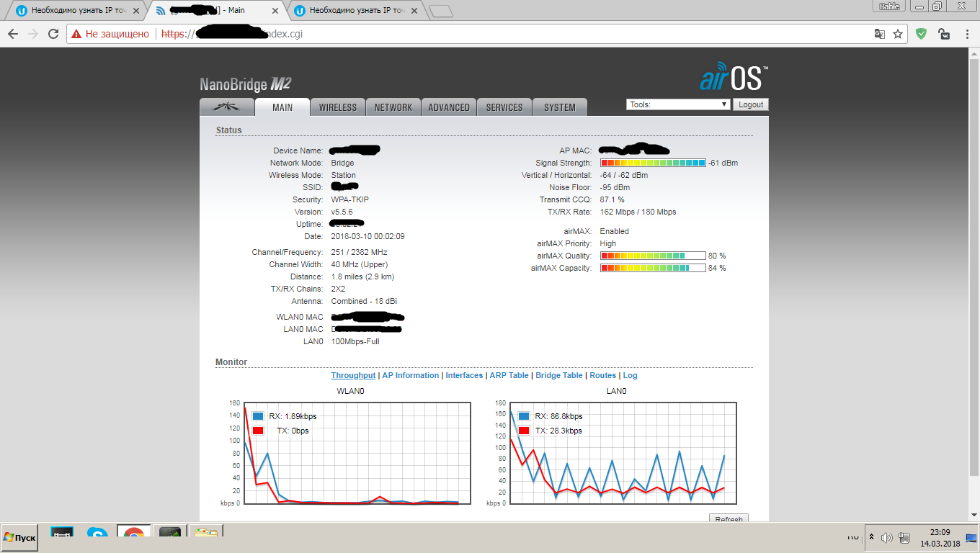Click the Bable profile button
The width and height of the screenshot is (980, 553).
point(890,6)
